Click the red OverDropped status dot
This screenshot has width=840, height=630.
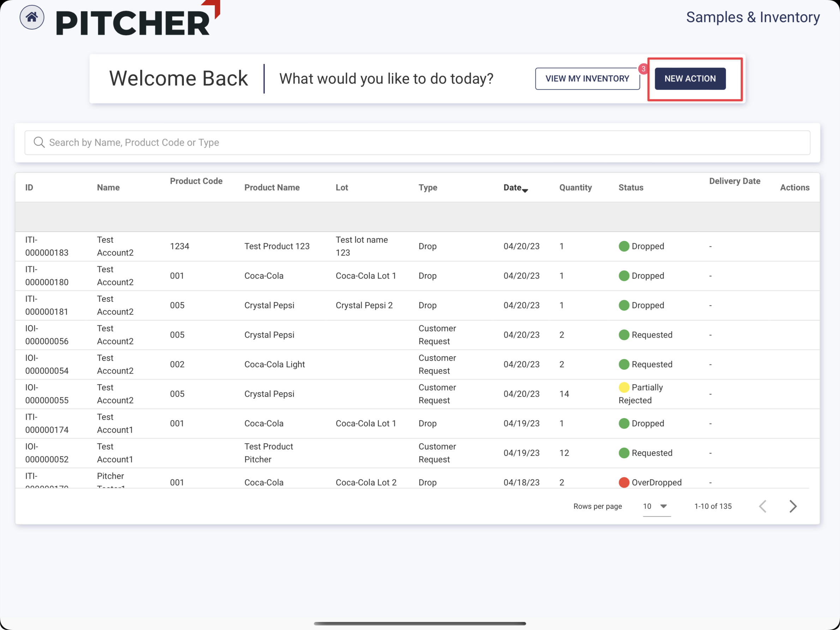click(x=624, y=482)
